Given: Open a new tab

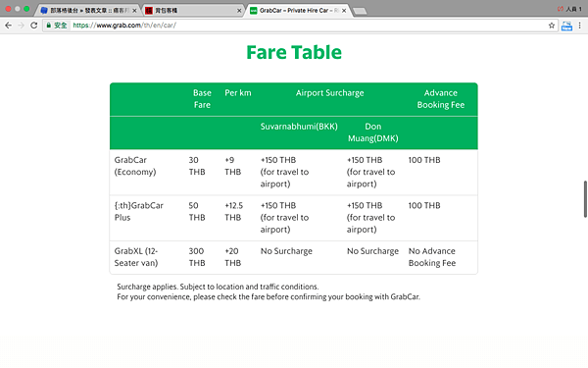Looking at the screenshot, I should [x=360, y=11].
